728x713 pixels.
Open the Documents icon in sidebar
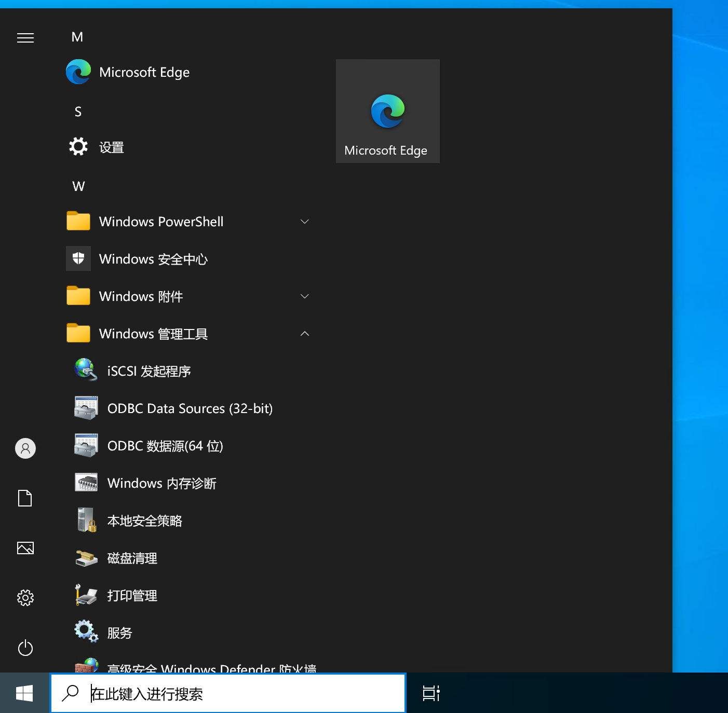pyautogui.click(x=25, y=498)
